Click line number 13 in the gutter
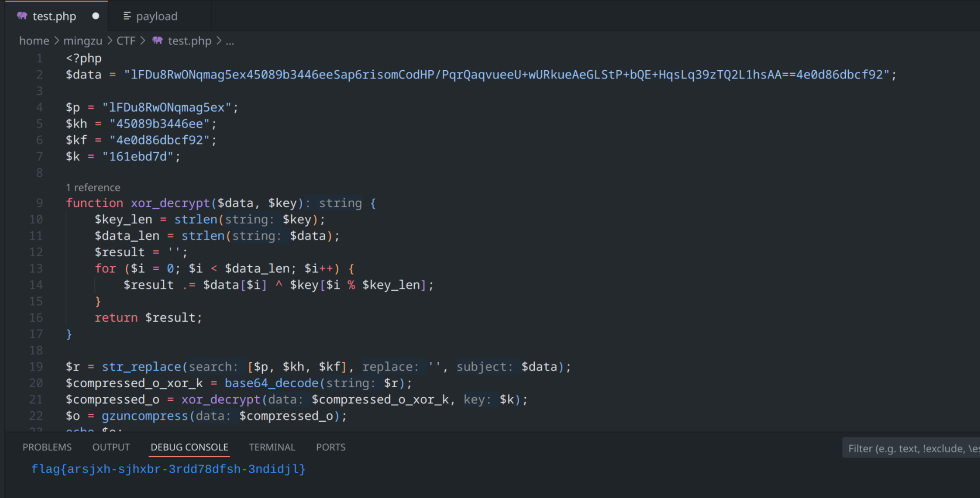980x498 pixels. coord(36,268)
